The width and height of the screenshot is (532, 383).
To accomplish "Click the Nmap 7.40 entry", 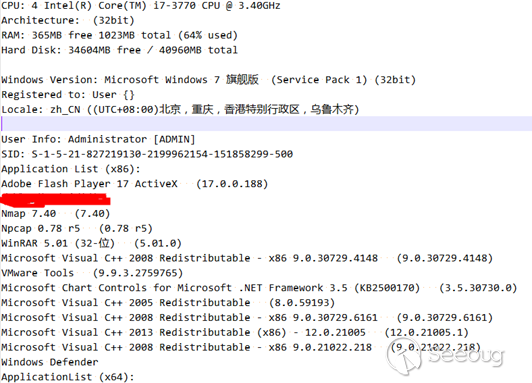I will pos(56,214).
